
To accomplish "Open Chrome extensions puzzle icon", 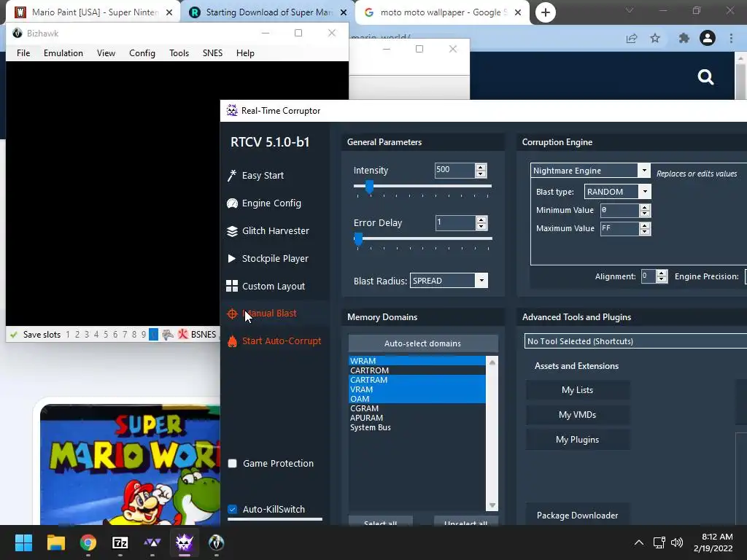I will tap(684, 38).
